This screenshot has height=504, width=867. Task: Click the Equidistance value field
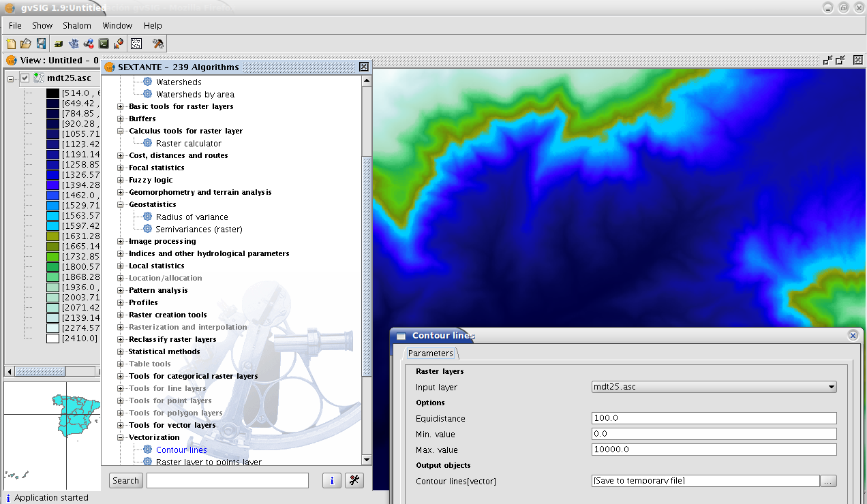[x=713, y=418]
